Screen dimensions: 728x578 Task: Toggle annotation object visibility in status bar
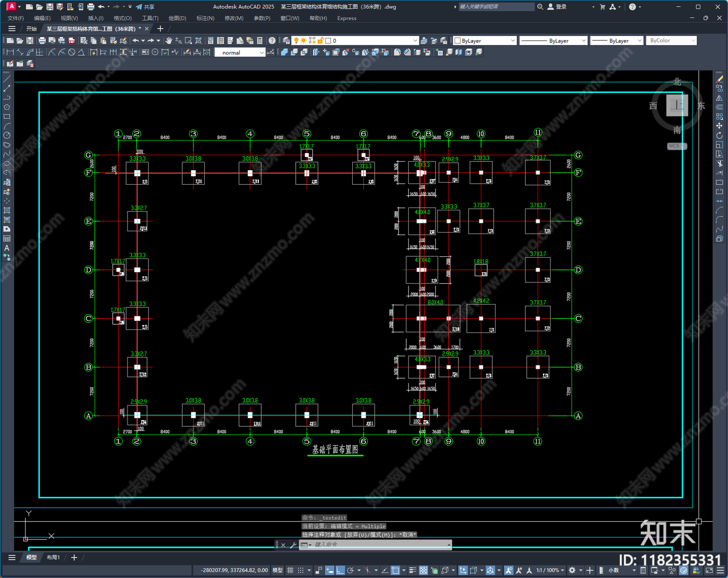pyautogui.click(x=509, y=570)
